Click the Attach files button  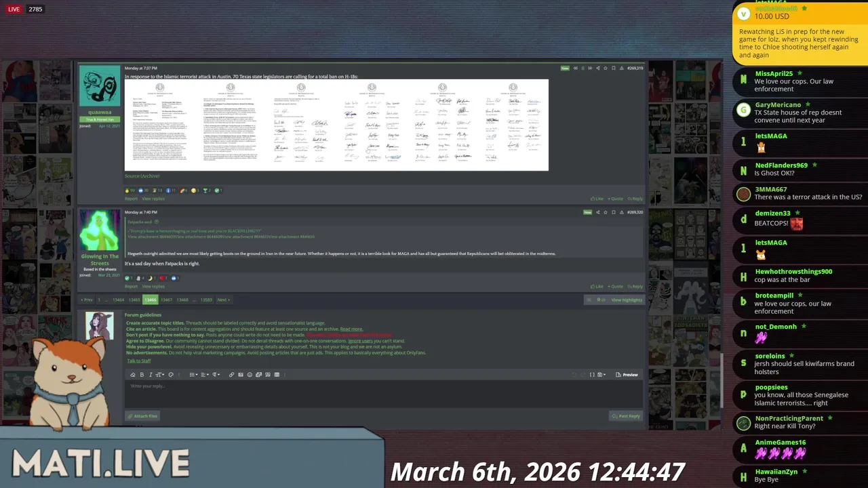142,416
